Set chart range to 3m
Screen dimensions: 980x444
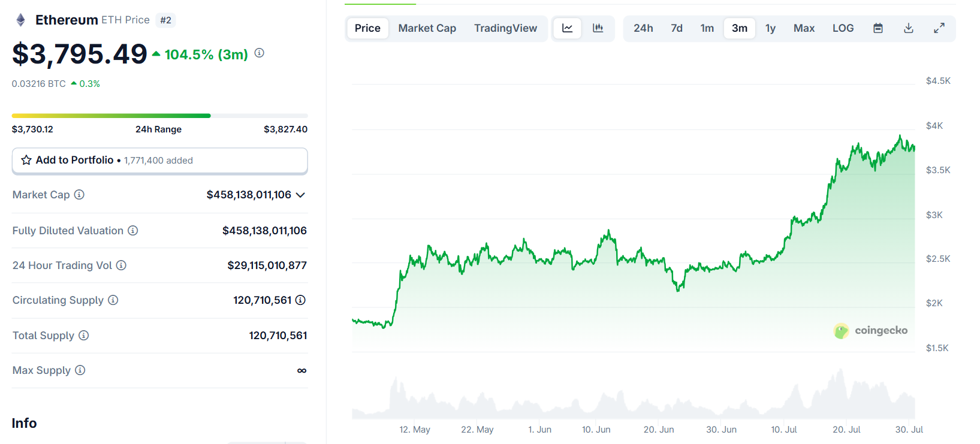click(x=740, y=28)
